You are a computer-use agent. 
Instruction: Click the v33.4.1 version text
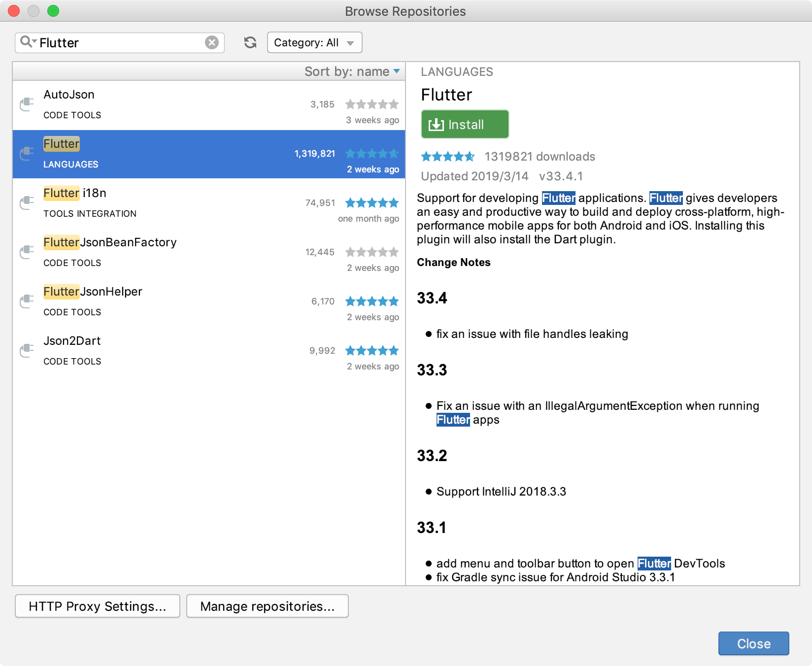click(561, 176)
